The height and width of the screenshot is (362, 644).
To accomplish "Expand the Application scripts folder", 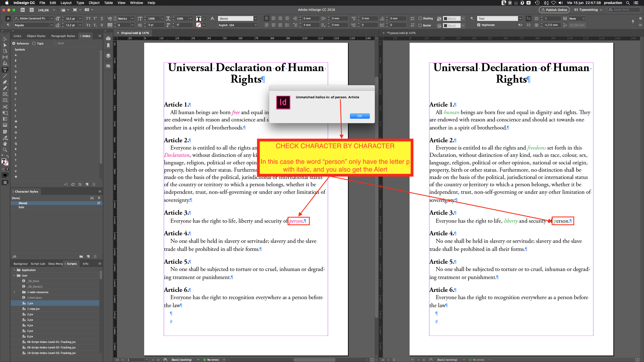I will (x=14, y=270).
